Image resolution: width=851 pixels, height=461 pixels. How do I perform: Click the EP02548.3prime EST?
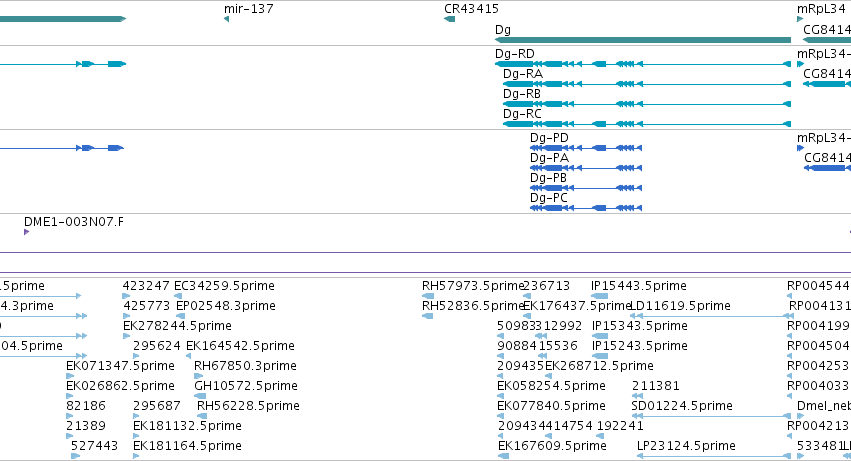[x=181, y=316]
